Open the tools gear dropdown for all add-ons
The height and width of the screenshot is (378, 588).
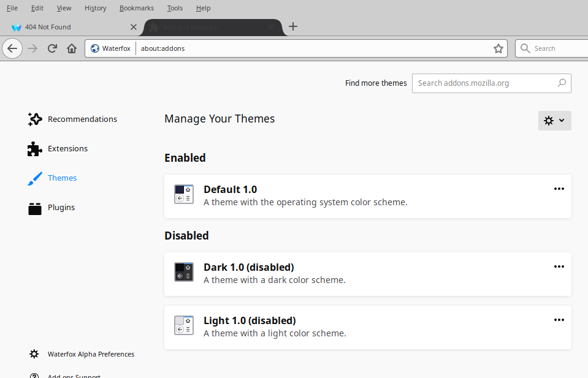click(555, 121)
